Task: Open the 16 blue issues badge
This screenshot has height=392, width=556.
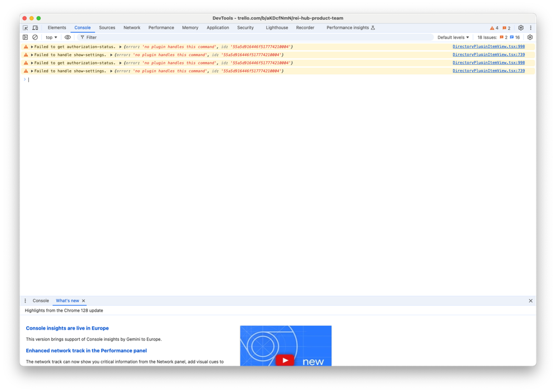Action: coord(515,37)
